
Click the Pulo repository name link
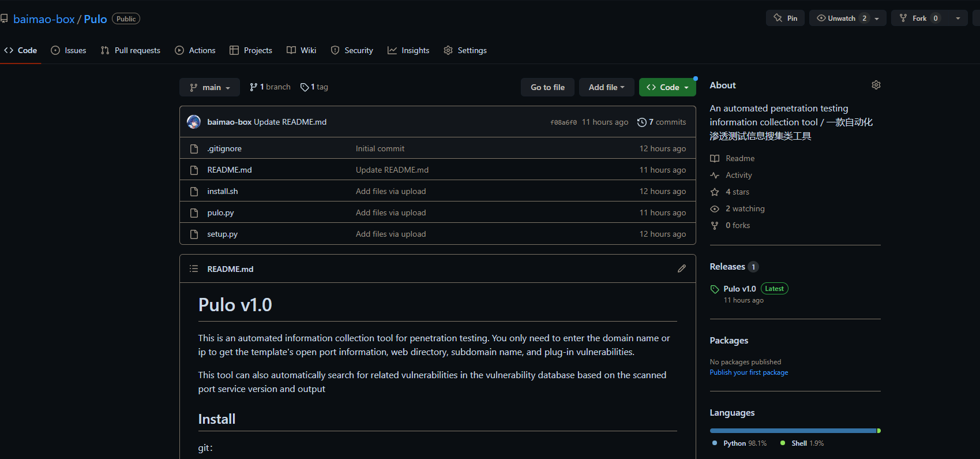click(95, 19)
